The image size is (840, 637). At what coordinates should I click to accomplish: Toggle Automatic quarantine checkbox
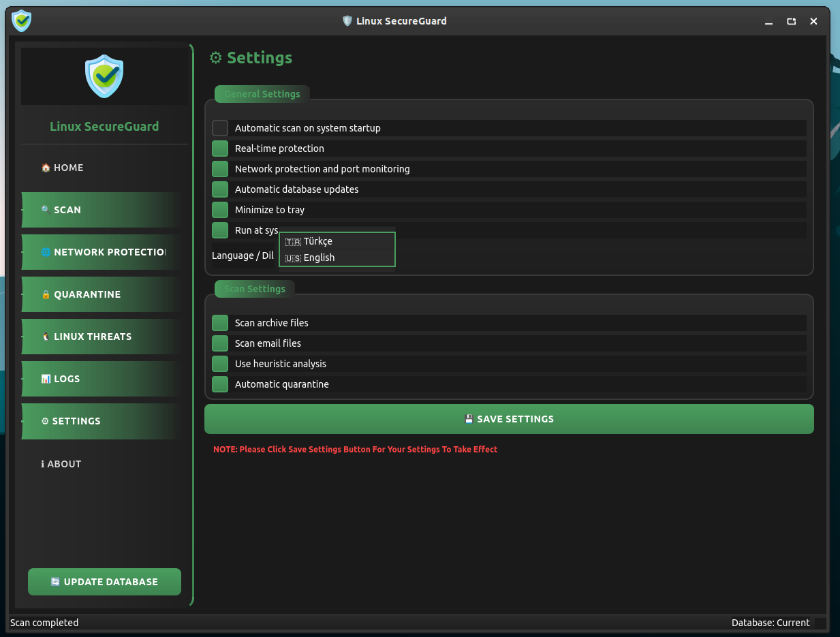[220, 384]
